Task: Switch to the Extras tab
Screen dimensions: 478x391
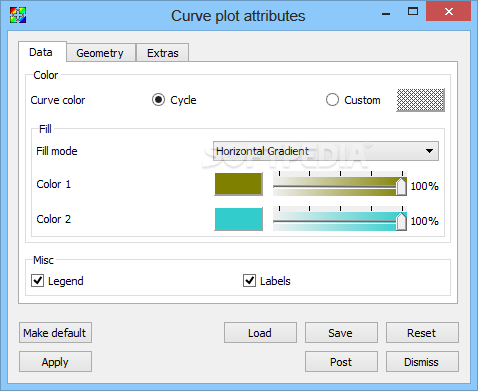Action: 163,53
